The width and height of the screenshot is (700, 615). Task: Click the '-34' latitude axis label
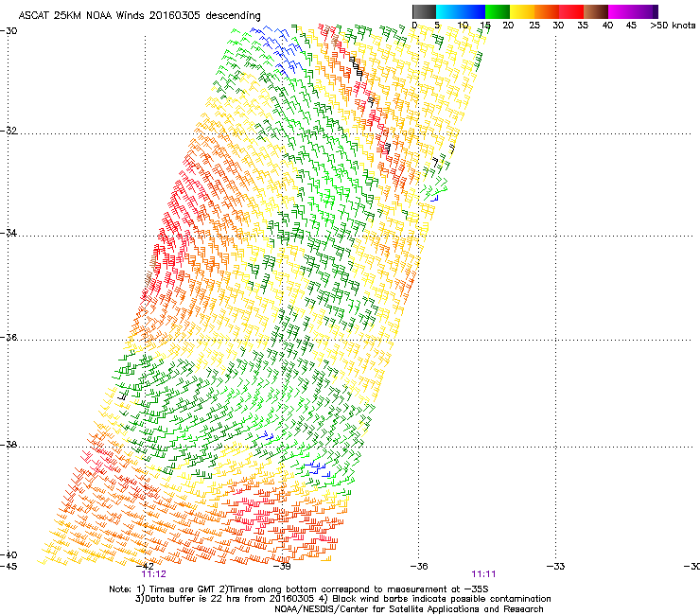[9, 233]
